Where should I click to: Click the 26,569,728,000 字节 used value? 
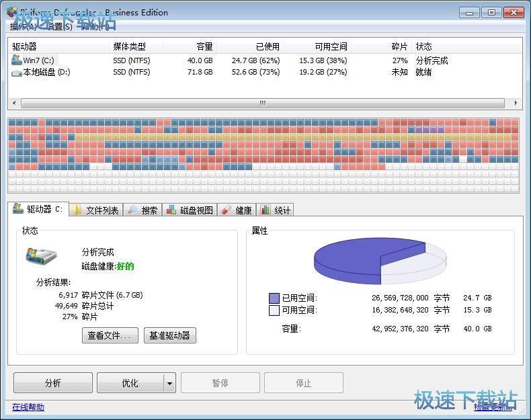411,298
